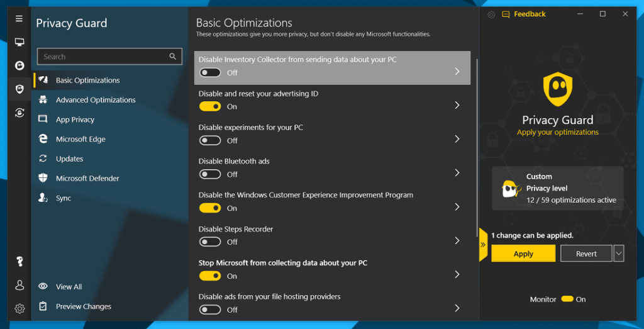This screenshot has width=644, height=329.
Task: Open the settings gear in left rail
Action: tap(19, 308)
